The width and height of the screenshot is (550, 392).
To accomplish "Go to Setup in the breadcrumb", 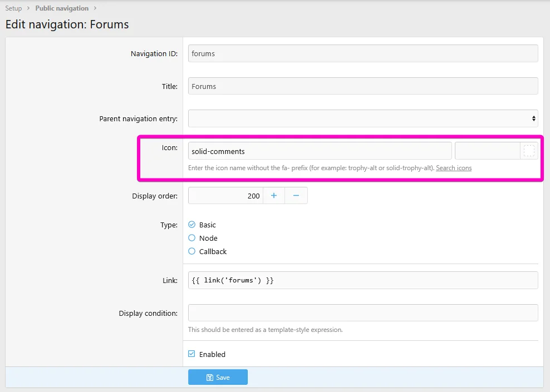I will pos(13,8).
